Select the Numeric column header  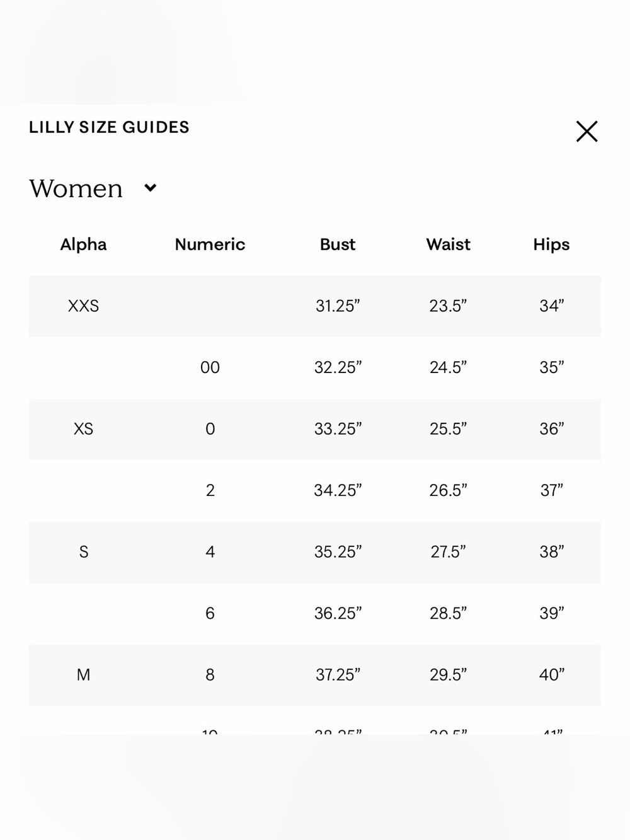click(210, 245)
